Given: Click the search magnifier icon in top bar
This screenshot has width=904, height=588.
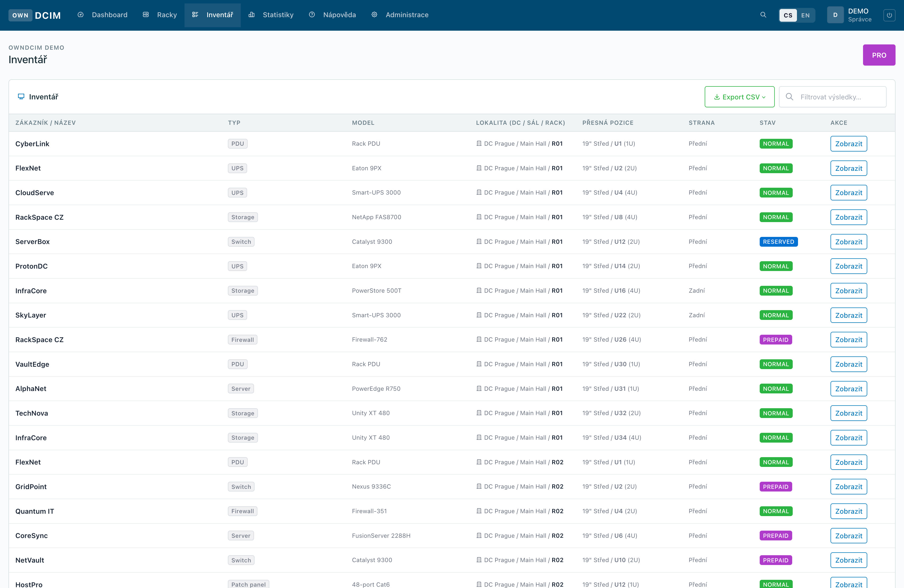Looking at the screenshot, I should [x=763, y=15].
